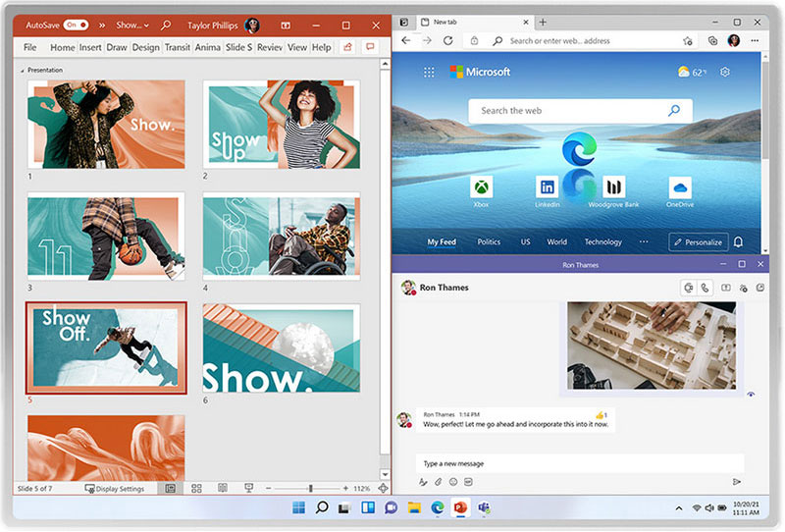Image resolution: width=785 pixels, height=532 pixels.
Task: Click the Edge refresh button
Action: point(448,40)
